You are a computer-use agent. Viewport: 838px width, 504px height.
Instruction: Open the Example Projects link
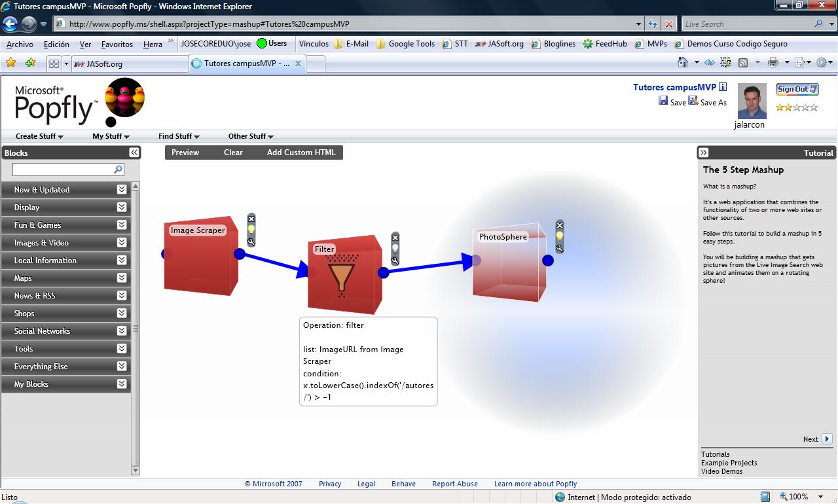(x=729, y=463)
